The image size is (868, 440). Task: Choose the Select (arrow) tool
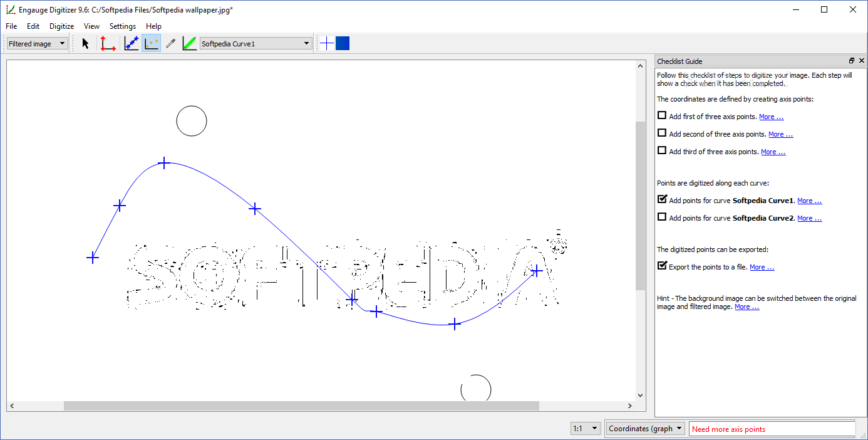pos(86,43)
